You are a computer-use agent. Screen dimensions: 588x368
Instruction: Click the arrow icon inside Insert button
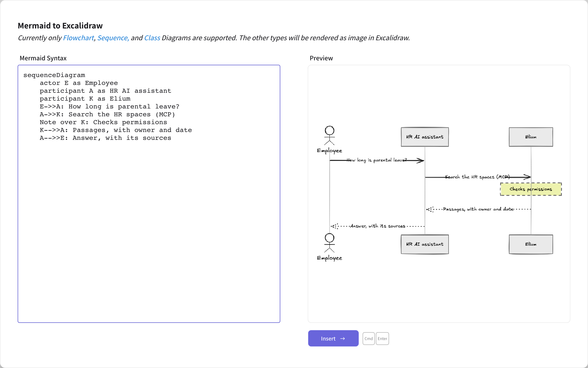pos(343,339)
